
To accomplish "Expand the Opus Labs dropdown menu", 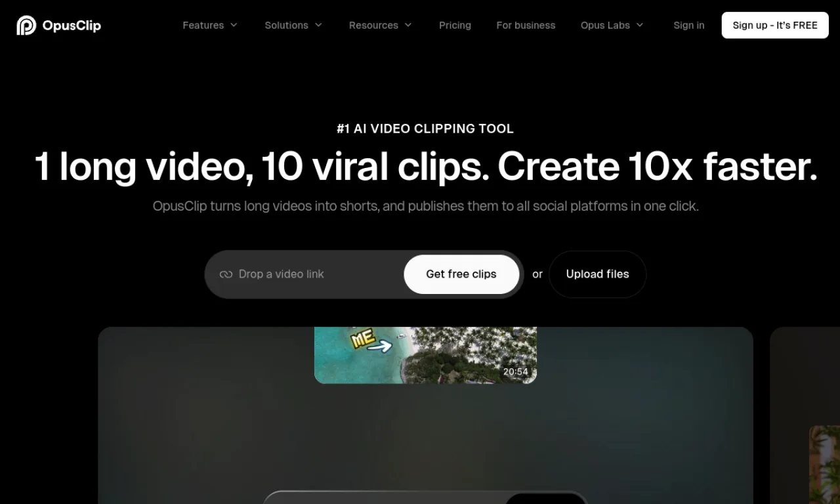I will point(612,25).
